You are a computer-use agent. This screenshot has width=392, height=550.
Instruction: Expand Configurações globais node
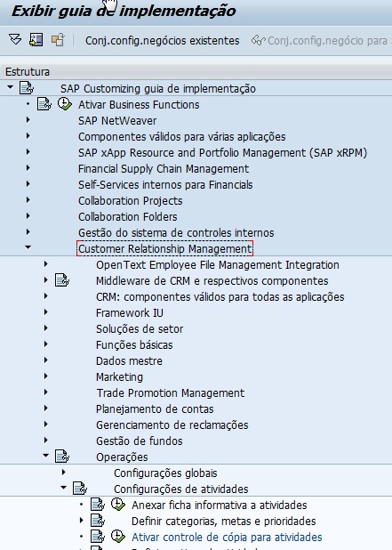[x=64, y=473]
